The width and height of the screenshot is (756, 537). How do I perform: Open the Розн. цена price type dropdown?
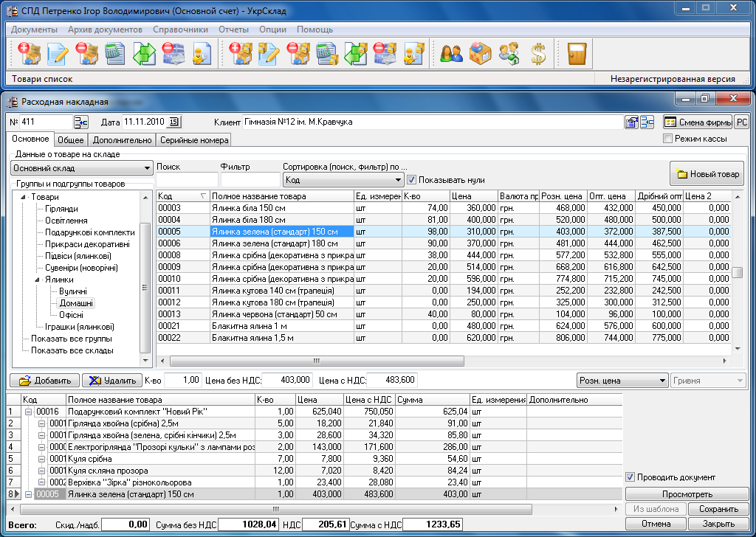click(x=661, y=381)
